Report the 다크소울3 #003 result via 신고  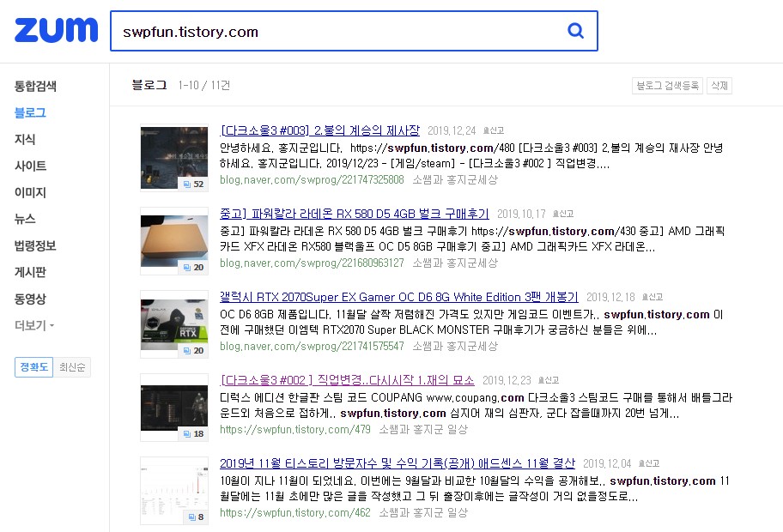point(494,130)
